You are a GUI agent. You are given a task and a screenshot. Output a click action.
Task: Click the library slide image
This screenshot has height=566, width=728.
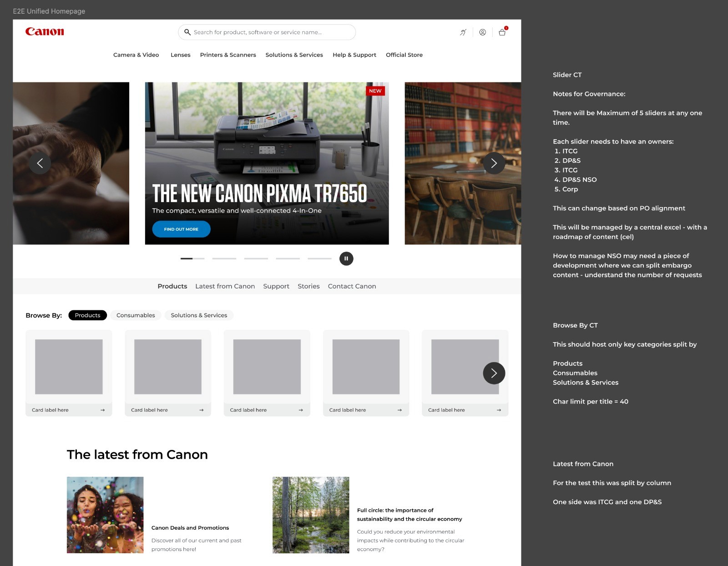point(463,163)
